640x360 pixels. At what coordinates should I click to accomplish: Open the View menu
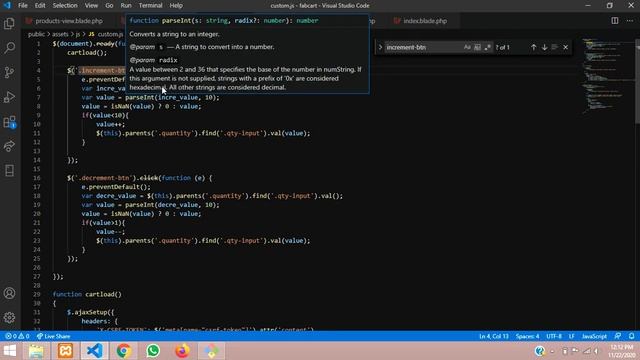[91, 5]
